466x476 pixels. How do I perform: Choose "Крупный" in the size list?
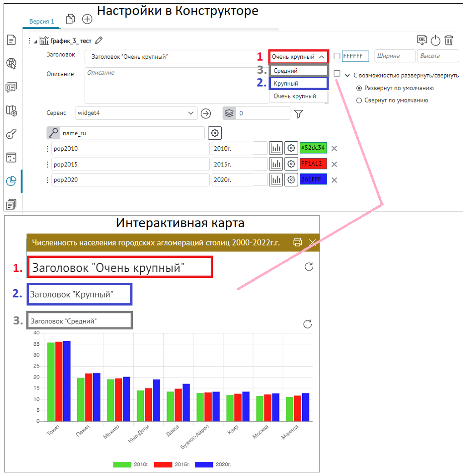point(298,83)
